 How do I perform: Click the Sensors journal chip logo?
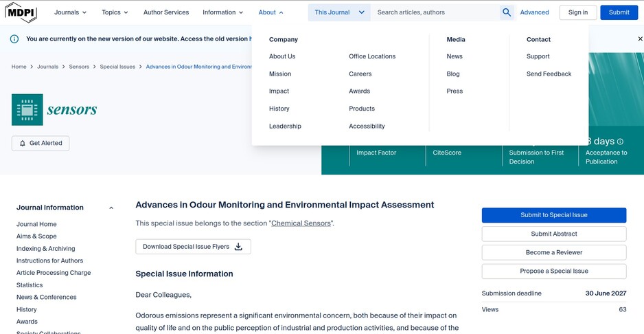27,109
